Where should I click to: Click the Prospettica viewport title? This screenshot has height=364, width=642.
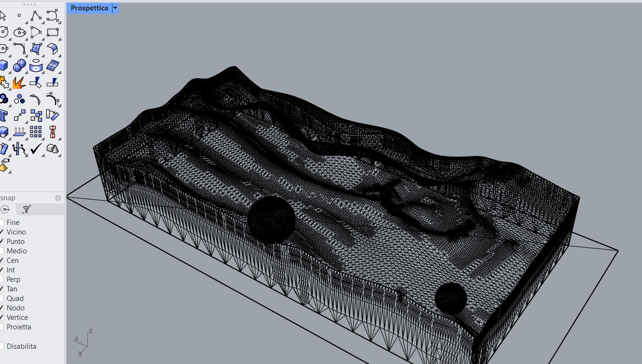(89, 8)
